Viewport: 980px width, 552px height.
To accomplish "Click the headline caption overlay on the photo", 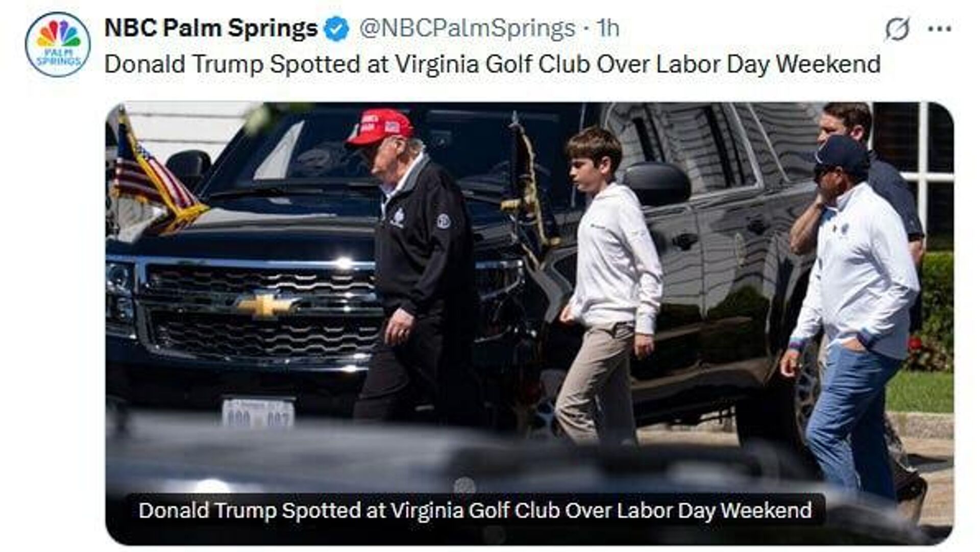I will 475,510.
